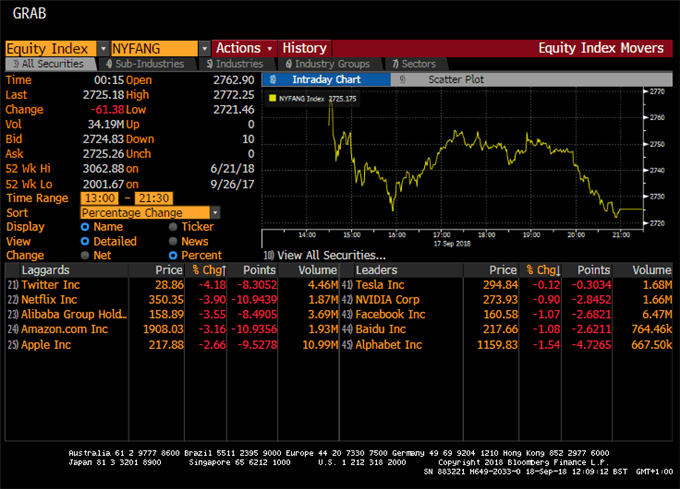Sort leaders by % Chg column
Image resolution: width=680 pixels, height=489 pixels.
543,270
